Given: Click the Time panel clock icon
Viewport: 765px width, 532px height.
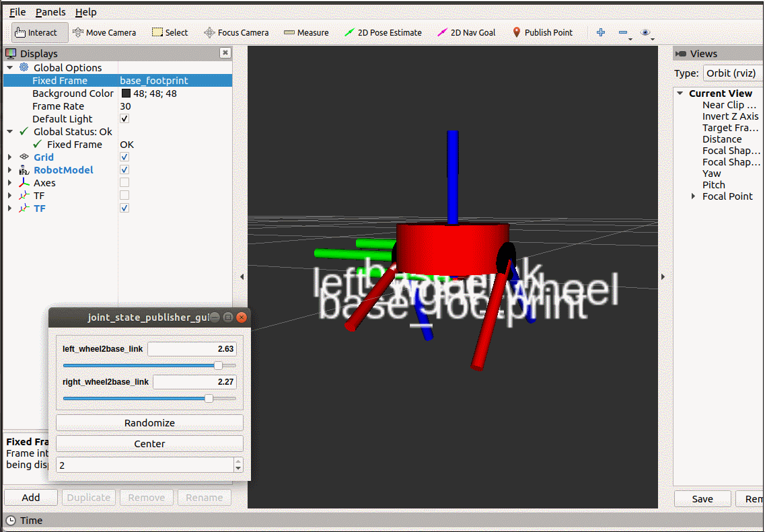Looking at the screenshot, I should pyautogui.click(x=10, y=521).
